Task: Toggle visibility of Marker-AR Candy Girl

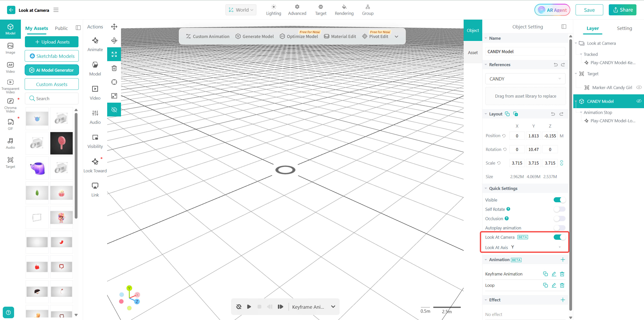Action: 639,87
